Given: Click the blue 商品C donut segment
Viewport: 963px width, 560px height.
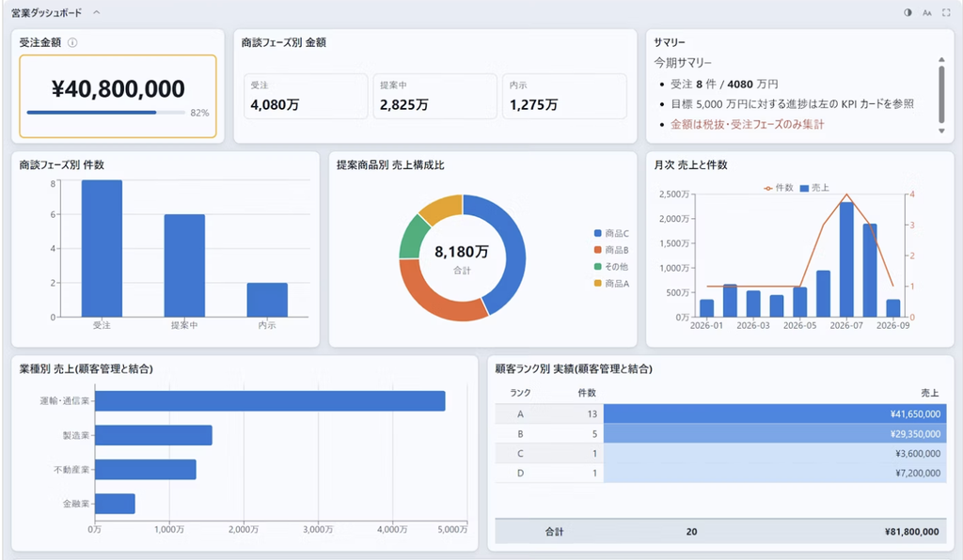Looking at the screenshot, I should 514,248.
